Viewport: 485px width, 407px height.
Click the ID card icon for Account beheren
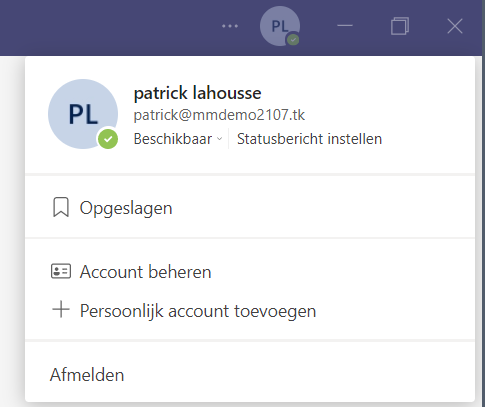click(61, 271)
